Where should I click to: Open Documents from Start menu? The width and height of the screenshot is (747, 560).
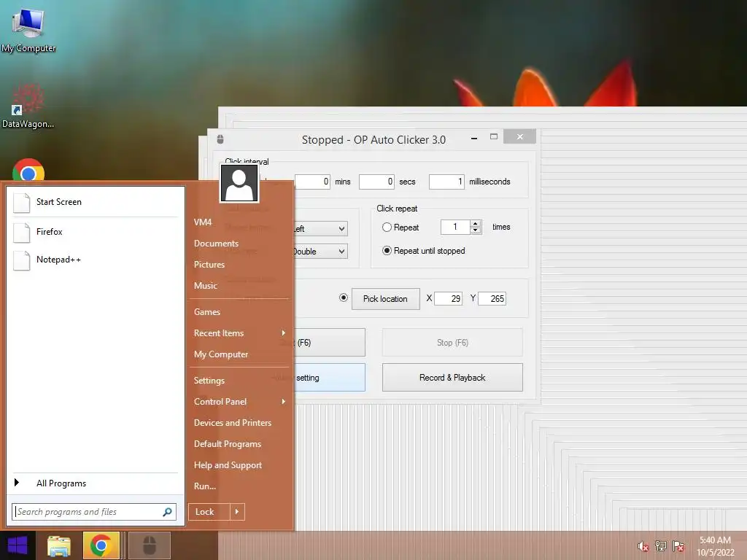(216, 244)
